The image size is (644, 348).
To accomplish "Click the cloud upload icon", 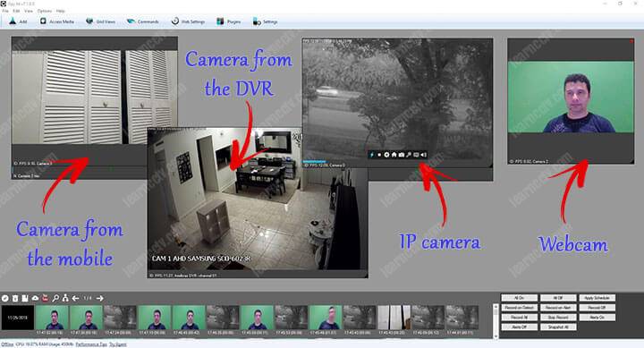I will point(35,298).
